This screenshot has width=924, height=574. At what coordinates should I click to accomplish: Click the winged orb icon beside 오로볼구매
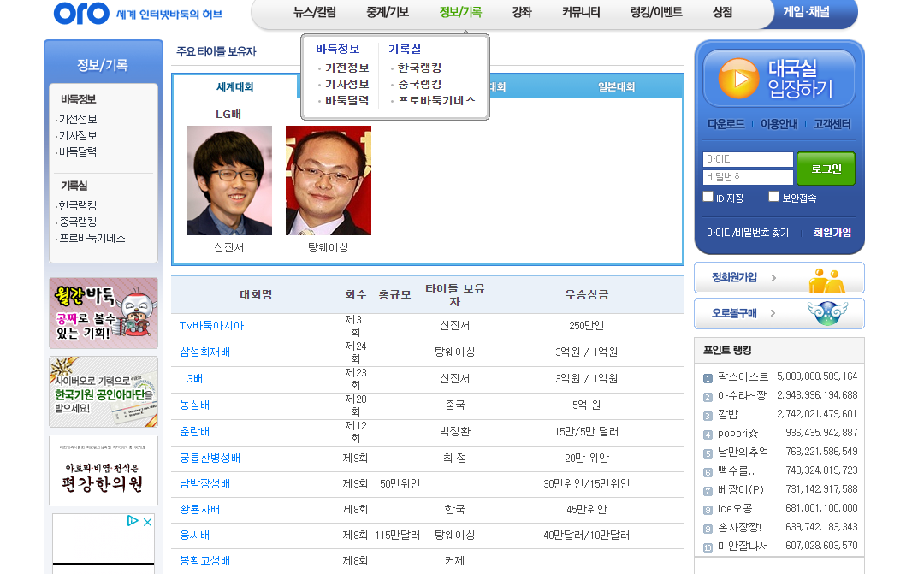(826, 313)
